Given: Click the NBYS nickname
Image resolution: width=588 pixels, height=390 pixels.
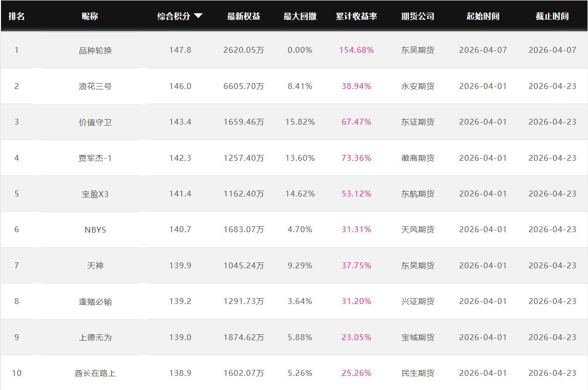Looking at the screenshot, I should (x=95, y=230).
